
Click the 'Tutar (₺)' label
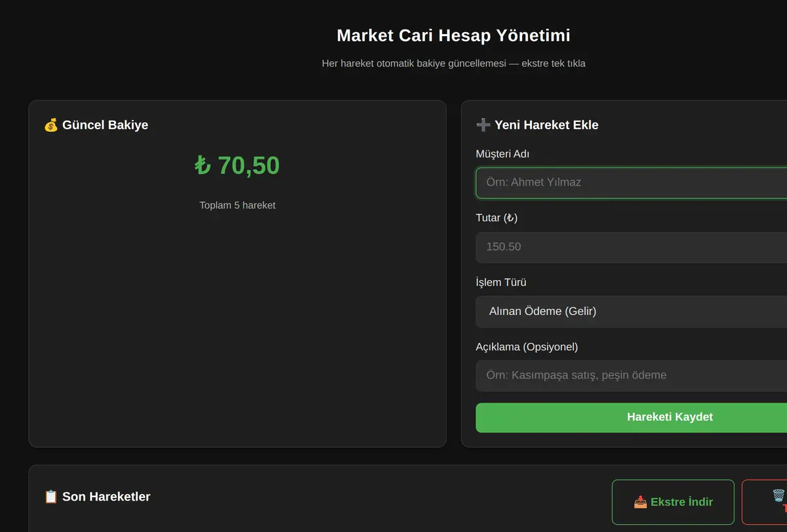pos(496,218)
